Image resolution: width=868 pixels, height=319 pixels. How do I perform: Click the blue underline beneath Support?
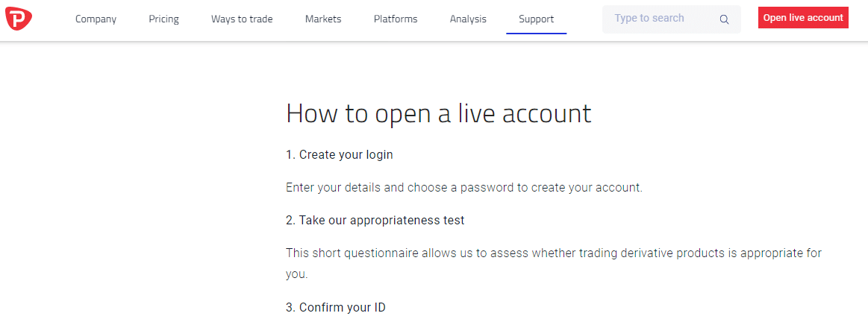(x=537, y=34)
